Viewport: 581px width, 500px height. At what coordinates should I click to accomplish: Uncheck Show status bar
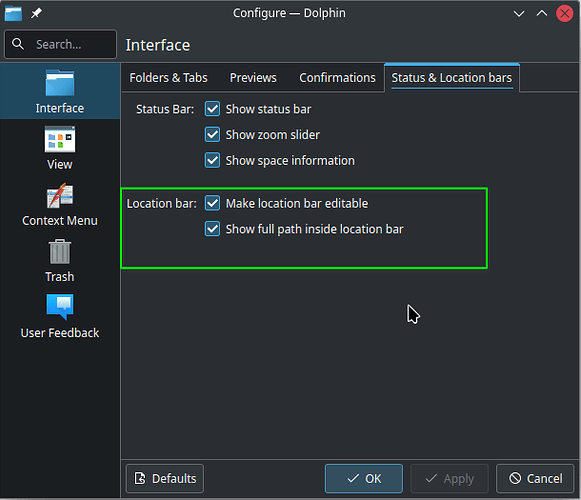(x=212, y=109)
